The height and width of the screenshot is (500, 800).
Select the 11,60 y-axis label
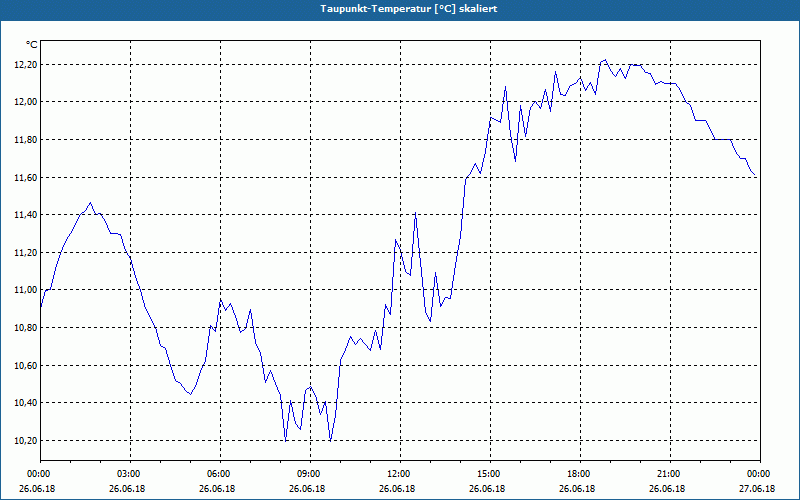(26, 178)
